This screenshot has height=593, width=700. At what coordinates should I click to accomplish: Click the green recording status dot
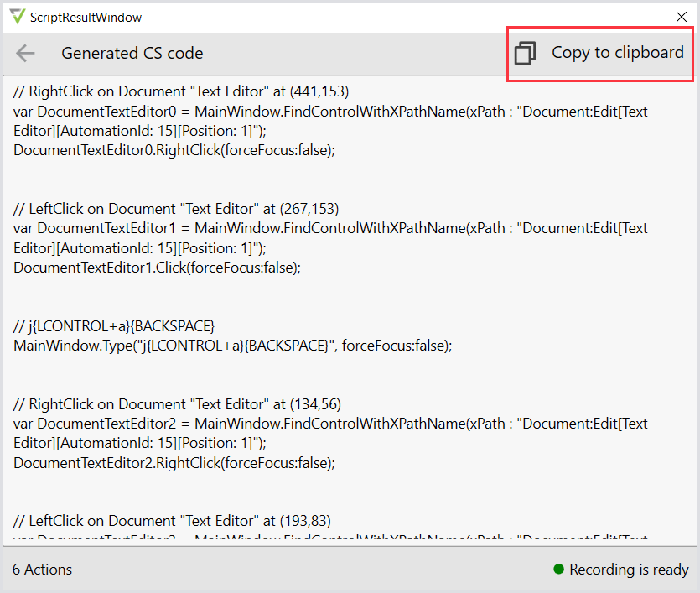[558, 570]
